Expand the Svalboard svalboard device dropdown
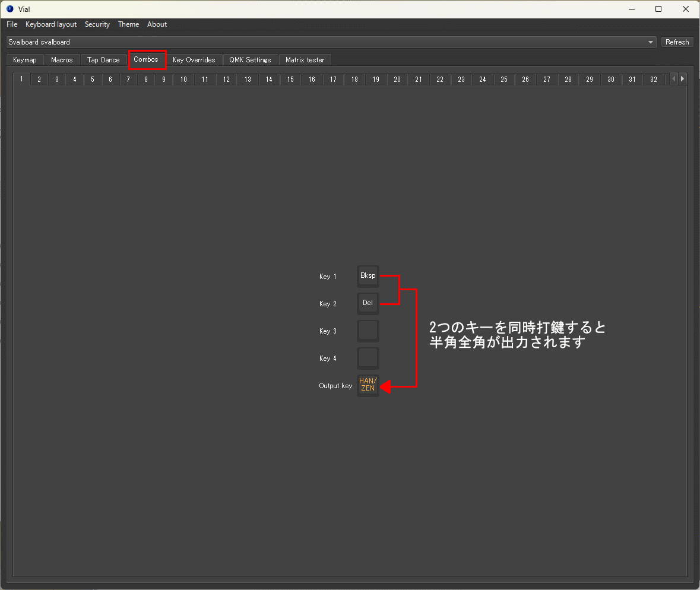This screenshot has height=590, width=700. 331,42
